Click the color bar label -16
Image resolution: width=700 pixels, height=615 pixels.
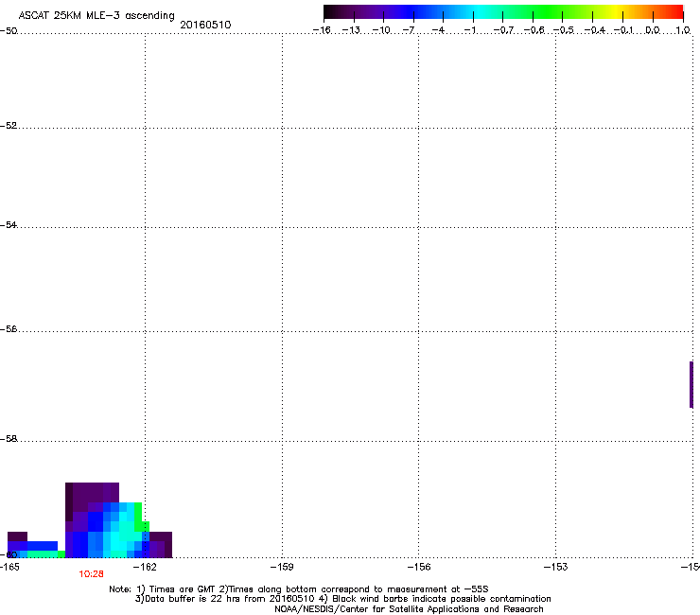pos(322,30)
